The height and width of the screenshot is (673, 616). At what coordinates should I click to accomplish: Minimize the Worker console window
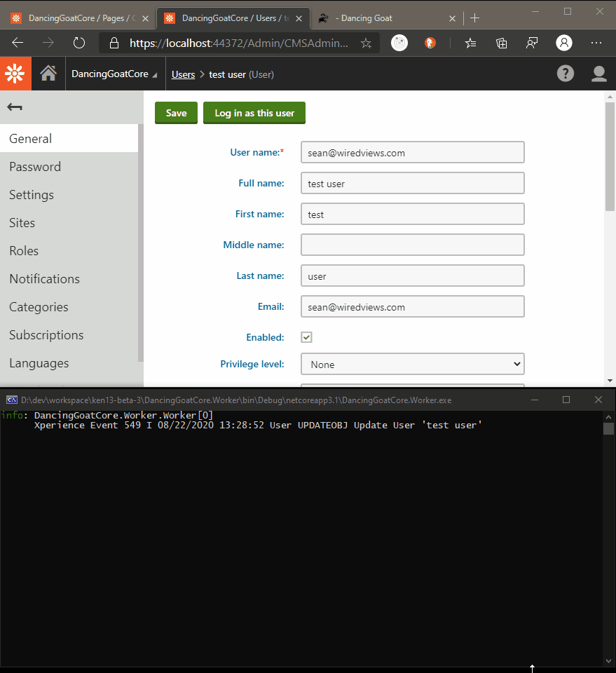(535, 400)
